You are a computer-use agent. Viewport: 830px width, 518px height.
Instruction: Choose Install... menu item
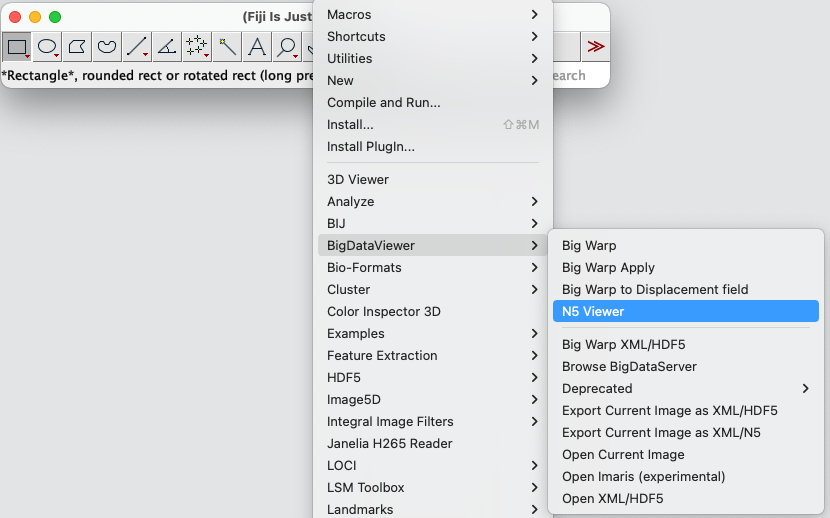click(x=432, y=125)
